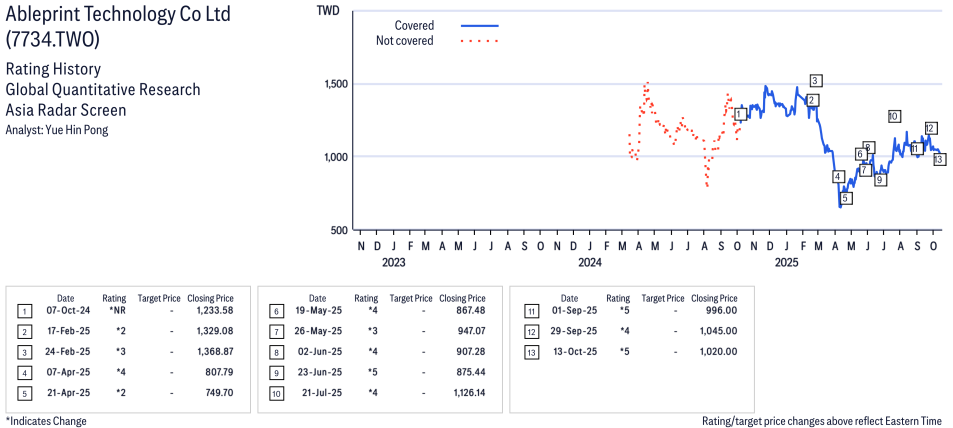Click chart marker 12 on the graph
953x428 pixels.
tap(930, 128)
